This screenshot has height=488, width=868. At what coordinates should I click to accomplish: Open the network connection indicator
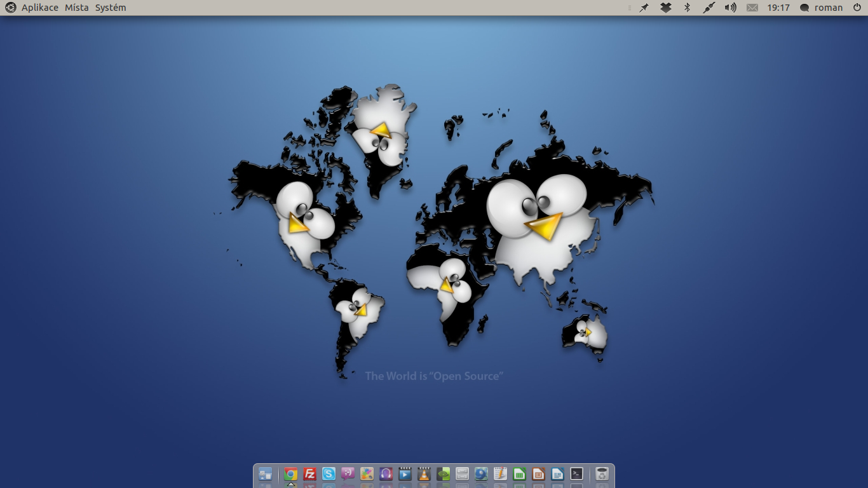click(x=709, y=8)
